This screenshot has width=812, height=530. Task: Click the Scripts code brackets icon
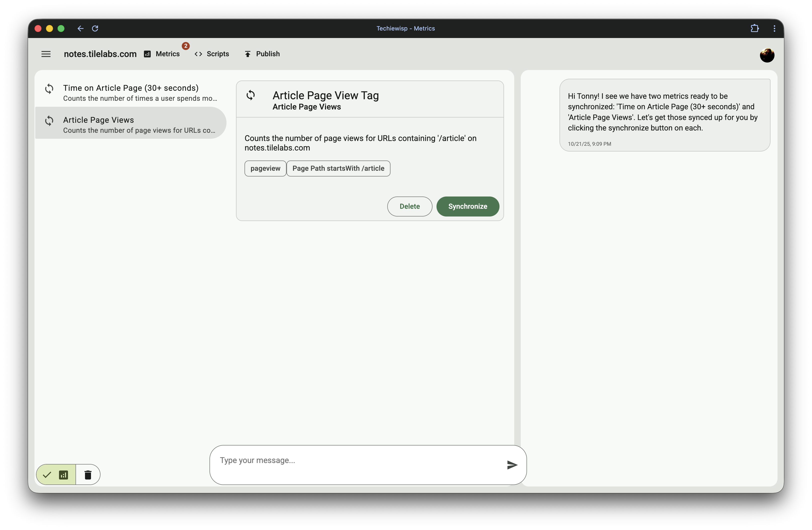coord(198,54)
